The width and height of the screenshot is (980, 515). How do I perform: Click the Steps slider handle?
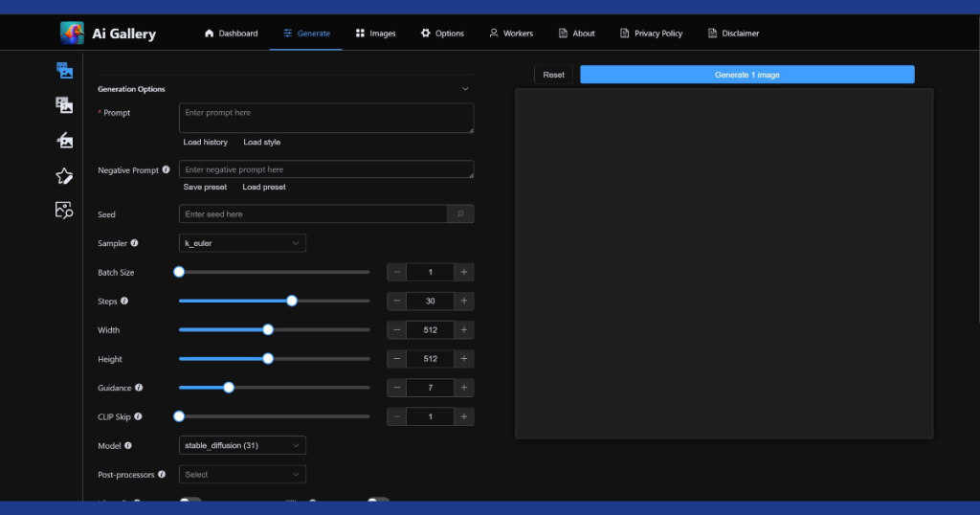pyautogui.click(x=292, y=301)
